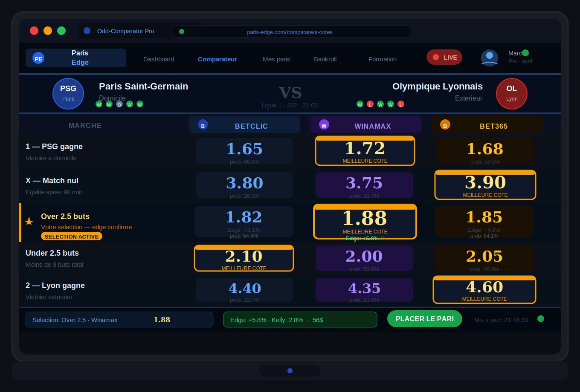The image size is (580, 392).
Task: Click the 'X — Match nul' market label
Action: pos(52,181)
